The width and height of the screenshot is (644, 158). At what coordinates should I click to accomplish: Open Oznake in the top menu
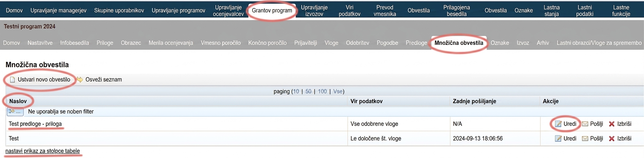524,10
